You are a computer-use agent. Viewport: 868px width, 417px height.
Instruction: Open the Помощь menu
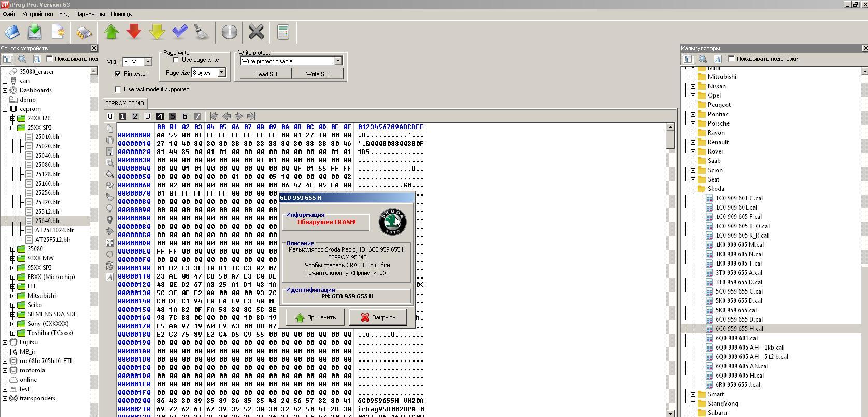121,14
